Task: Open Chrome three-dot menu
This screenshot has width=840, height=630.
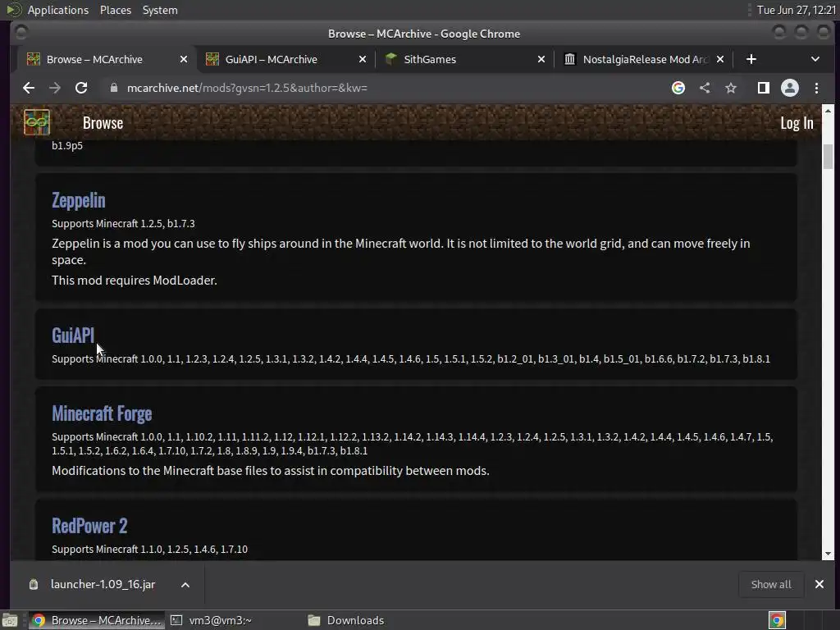Action: (816, 88)
